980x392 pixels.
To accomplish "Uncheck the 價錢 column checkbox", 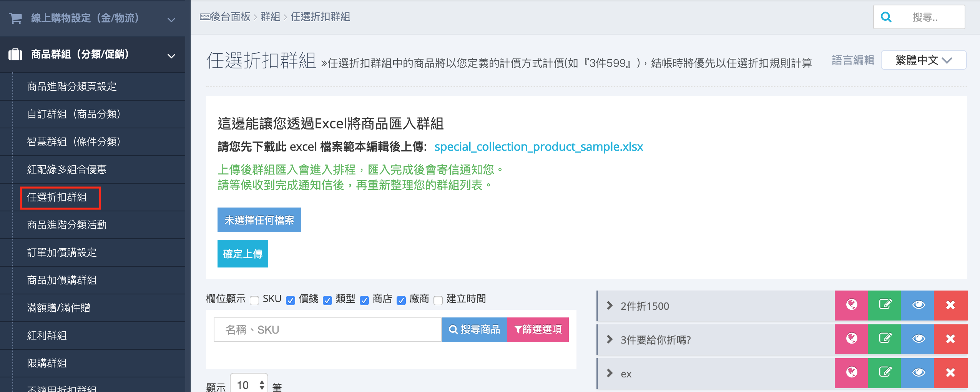I will [x=291, y=300].
